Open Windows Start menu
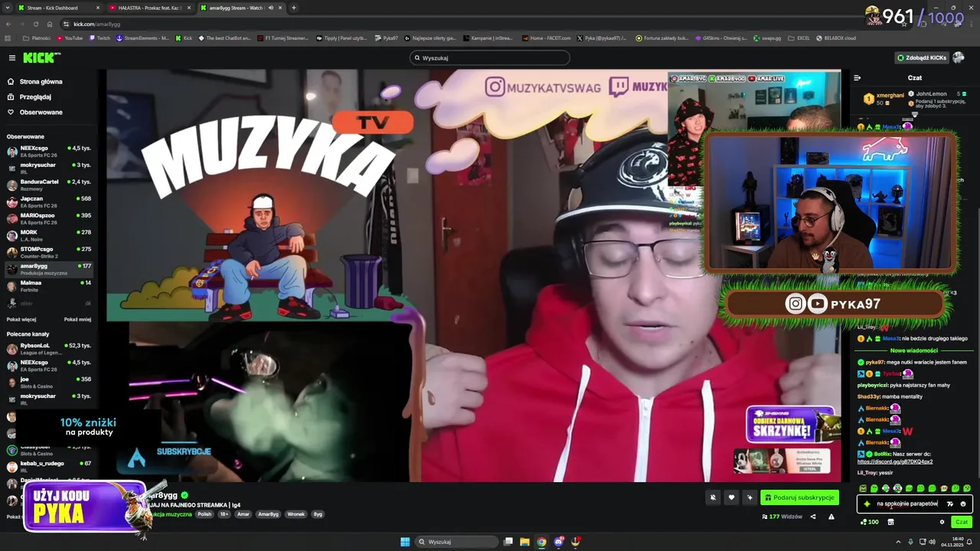The image size is (980, 551). click(405, 542)
